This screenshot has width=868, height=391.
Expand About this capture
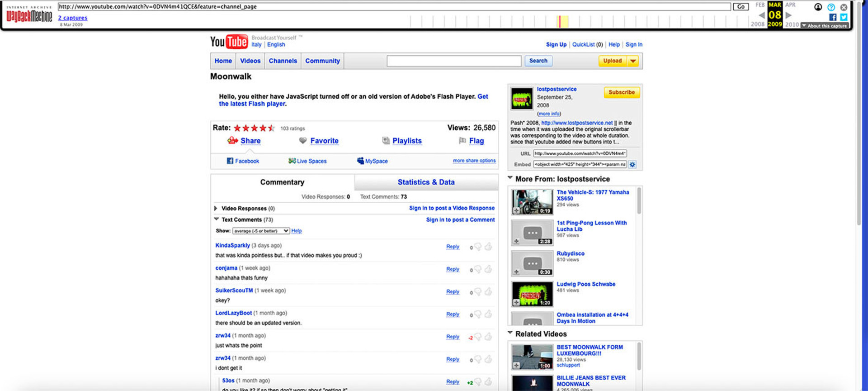coord(825,26)
